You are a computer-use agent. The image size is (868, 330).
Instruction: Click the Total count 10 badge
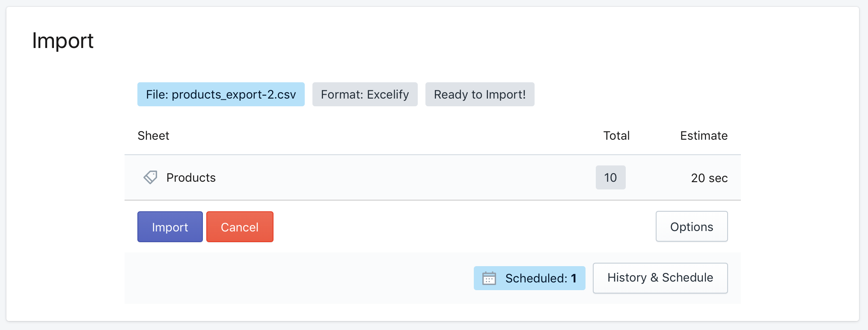pos(611,177)
